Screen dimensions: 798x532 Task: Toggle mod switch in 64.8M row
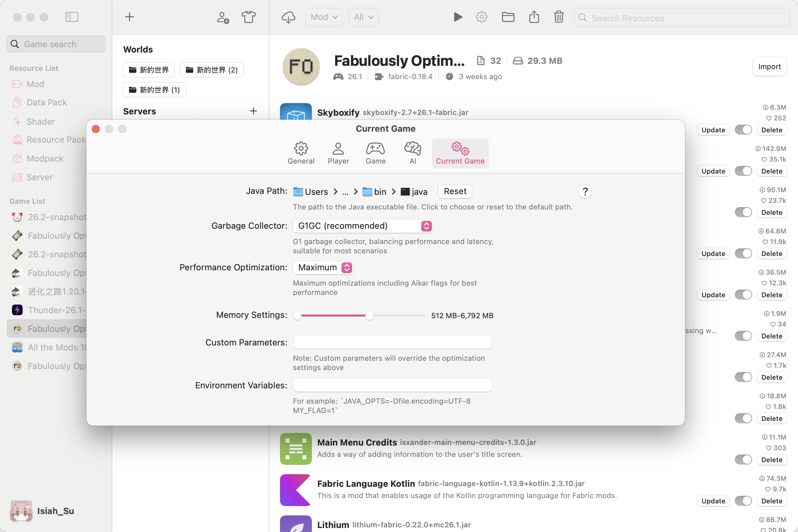point(743,253)
